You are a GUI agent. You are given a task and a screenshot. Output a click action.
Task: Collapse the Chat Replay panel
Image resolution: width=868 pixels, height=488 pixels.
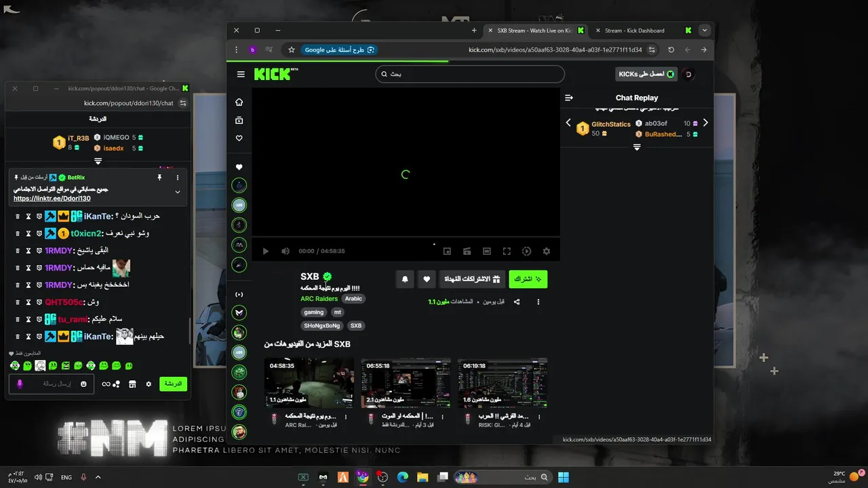569,98
